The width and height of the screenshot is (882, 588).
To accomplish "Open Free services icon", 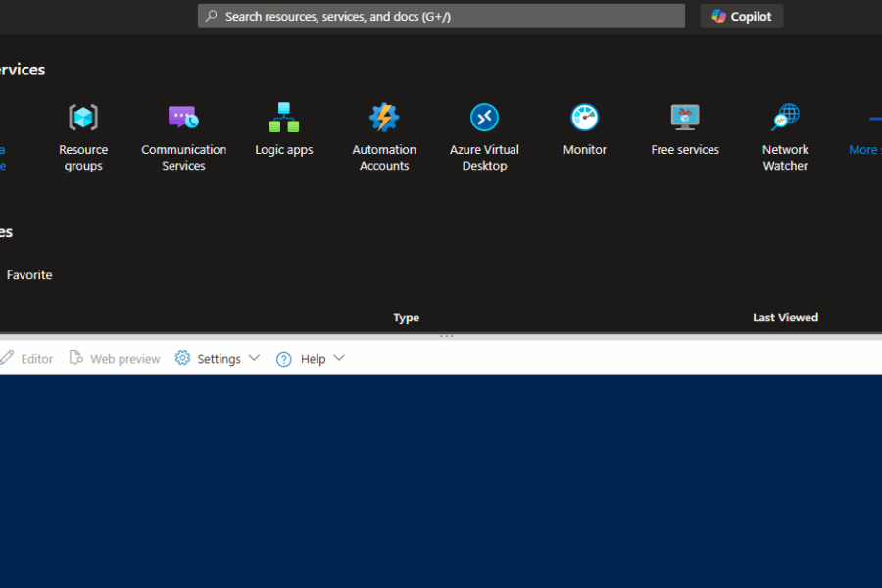I will click(685, 117).
